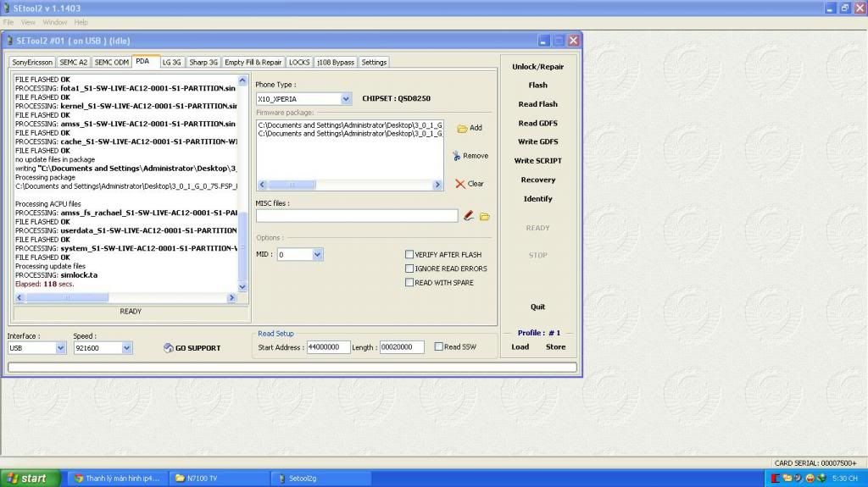Switch to the SEMC ODM tab
Viewport: 868px width, 487px height.
(x=111, y=63)
